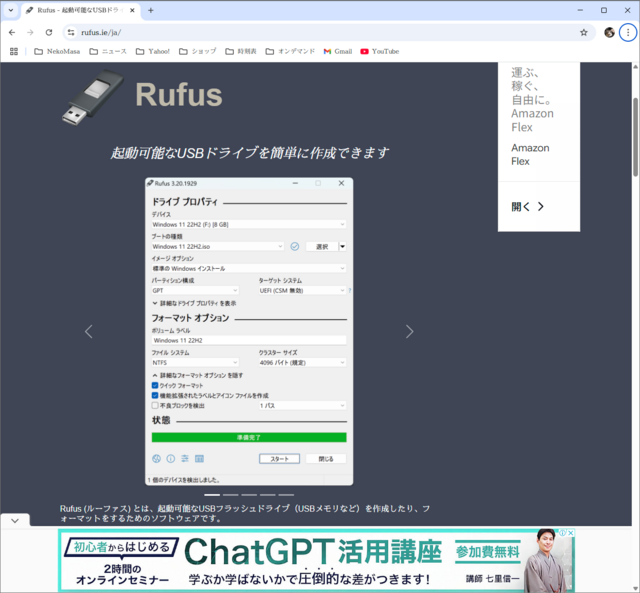
Task: Click the large Rufus heading
Action: (179, 95)
